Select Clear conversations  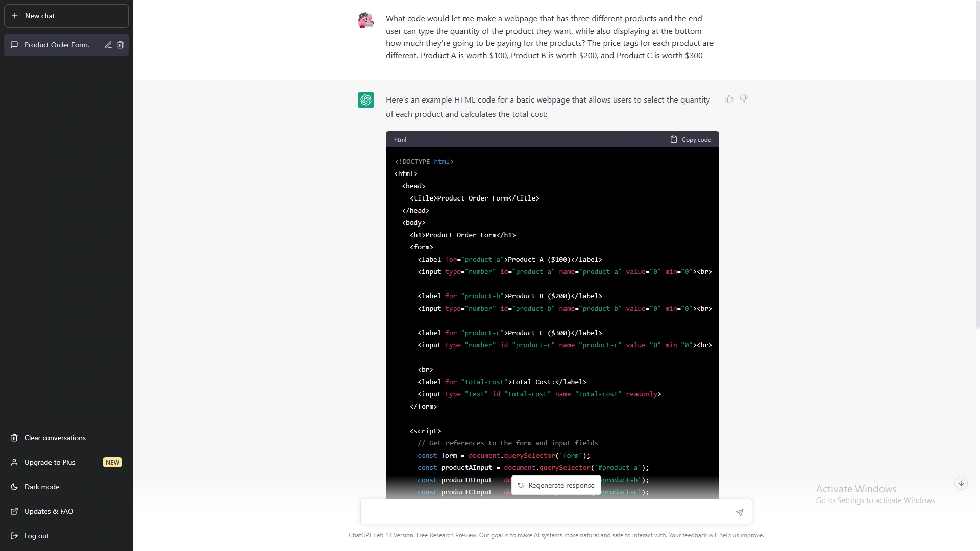coord(54,438)
